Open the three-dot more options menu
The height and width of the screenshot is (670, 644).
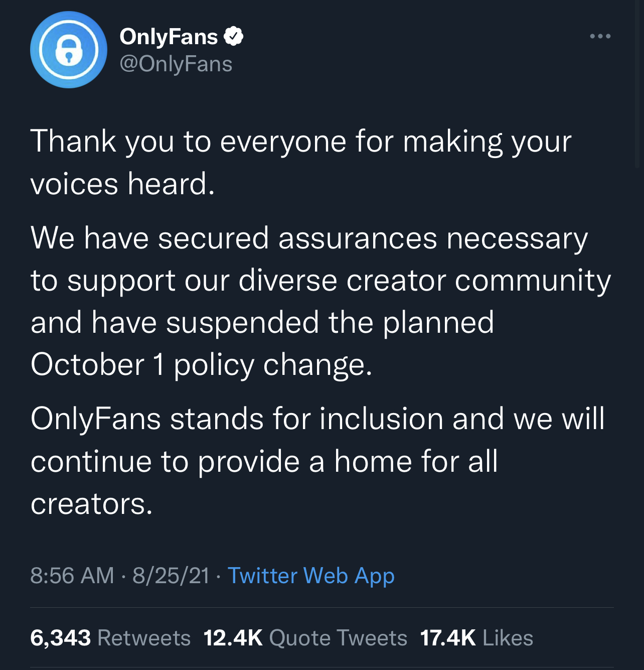click(x=600, y=37)
